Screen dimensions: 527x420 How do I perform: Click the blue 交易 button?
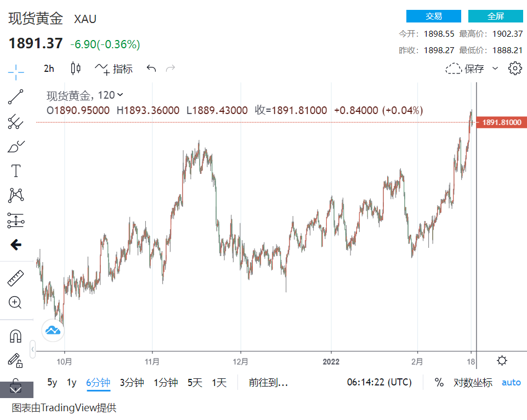[x=433, y=16]
